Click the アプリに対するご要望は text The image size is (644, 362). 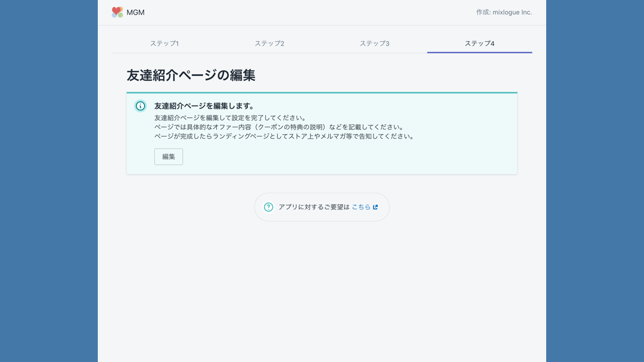click(314, 207)
